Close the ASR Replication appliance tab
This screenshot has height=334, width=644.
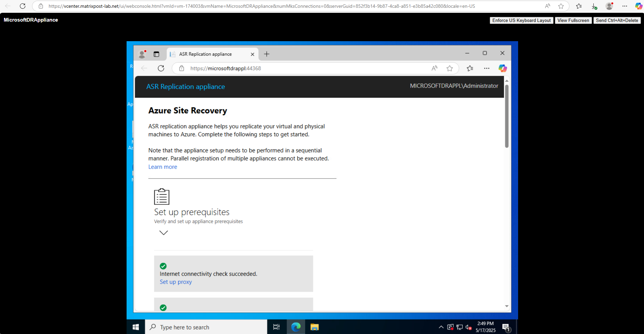(252, 54)
